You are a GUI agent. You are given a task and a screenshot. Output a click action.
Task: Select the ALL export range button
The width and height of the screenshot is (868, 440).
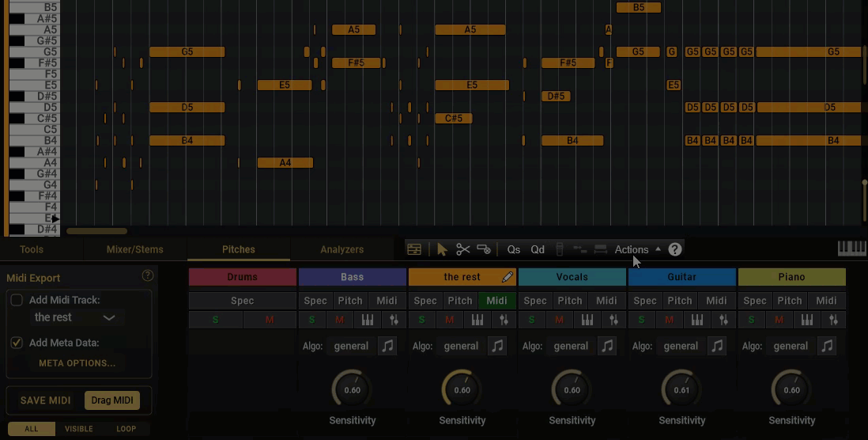tap(32, 428)
